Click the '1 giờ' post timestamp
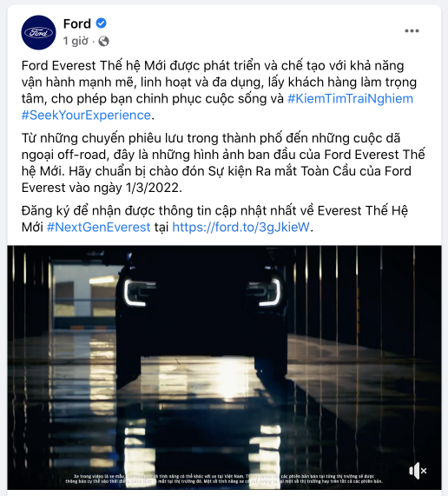Image resolution: width=448 pixels, height=496 pixels. 76,41
